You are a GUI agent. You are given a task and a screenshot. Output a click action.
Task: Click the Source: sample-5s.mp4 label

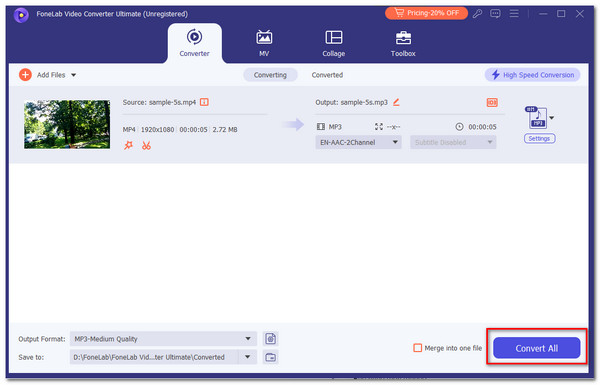[x=159, y=102]
